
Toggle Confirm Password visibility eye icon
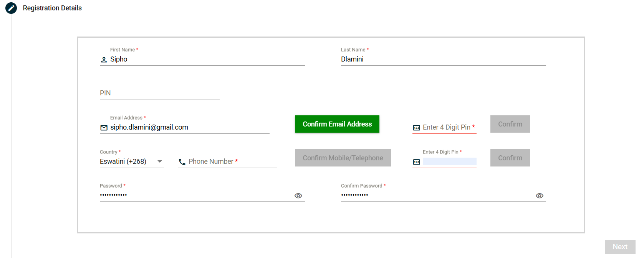point(539,196)
